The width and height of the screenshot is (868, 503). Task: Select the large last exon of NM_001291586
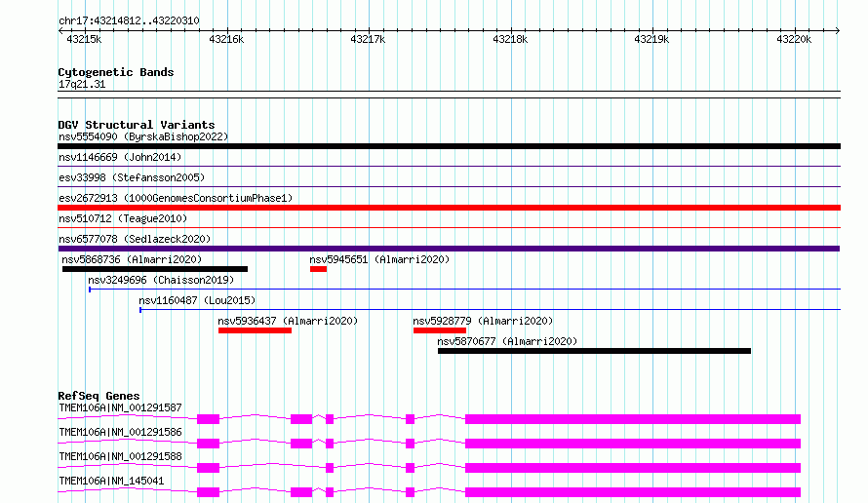[x=633, y=444]
